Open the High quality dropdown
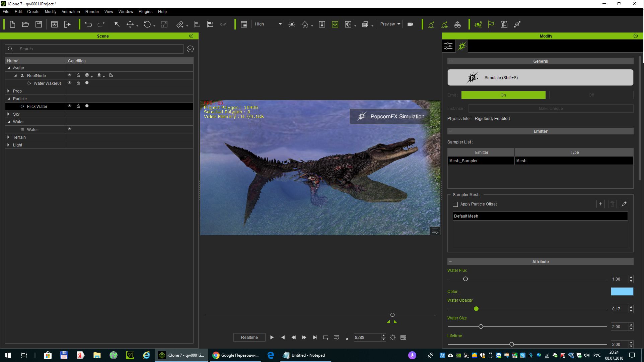The width and height of the screenshot is (644, 362). click(x=268, y=24)
